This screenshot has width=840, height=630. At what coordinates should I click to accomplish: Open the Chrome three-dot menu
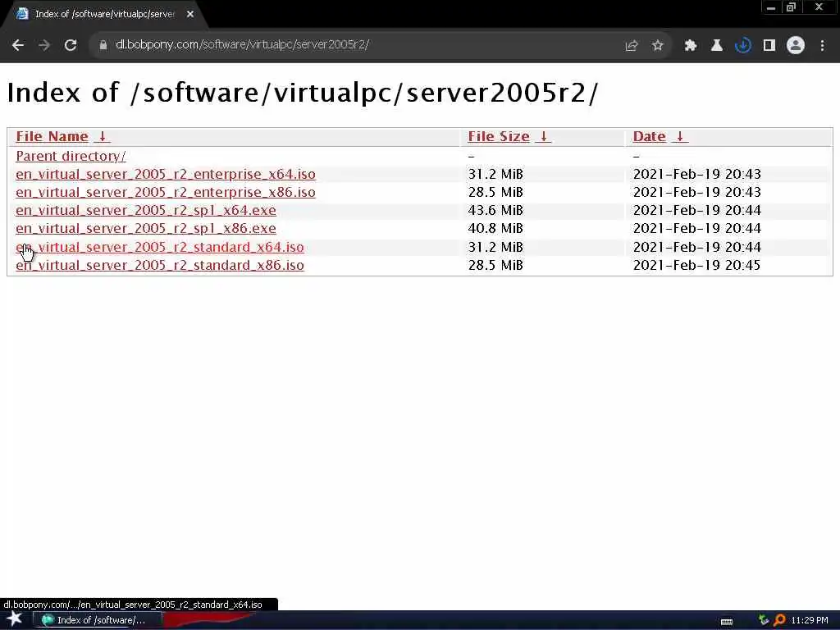(x=822, y=46)
